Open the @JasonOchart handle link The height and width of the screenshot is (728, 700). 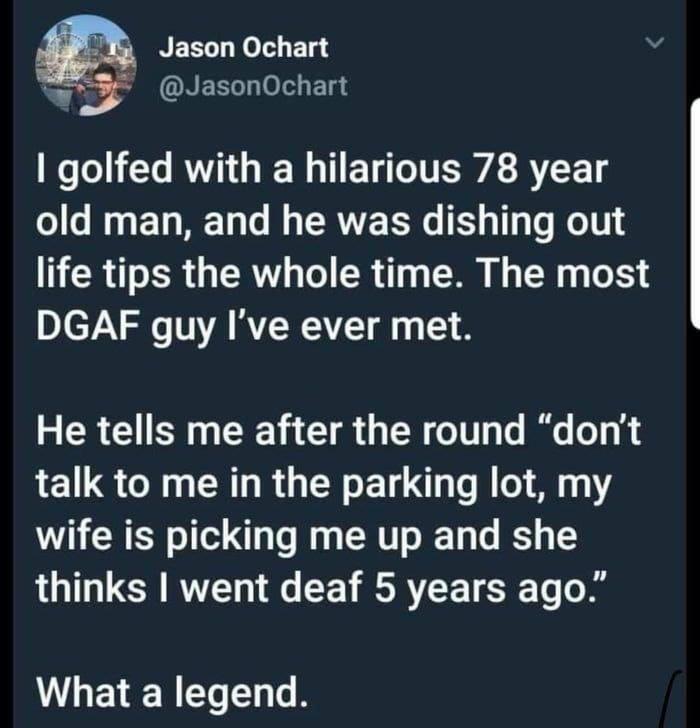(x=254, y=86)
